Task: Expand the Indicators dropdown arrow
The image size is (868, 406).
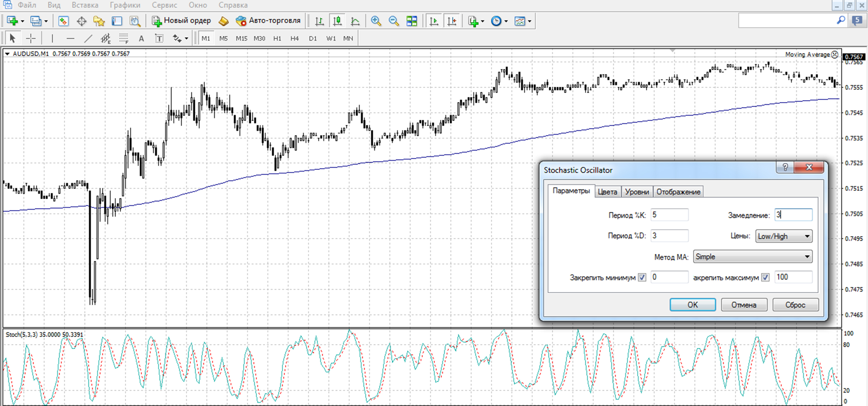Action: coord(483,22)
